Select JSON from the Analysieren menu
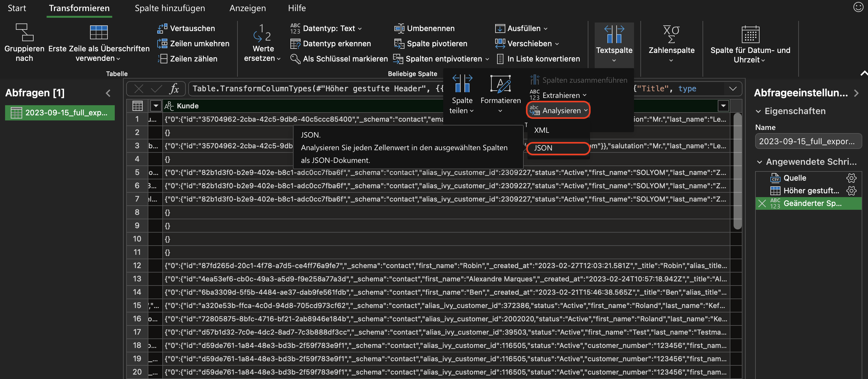 (558, 148)
